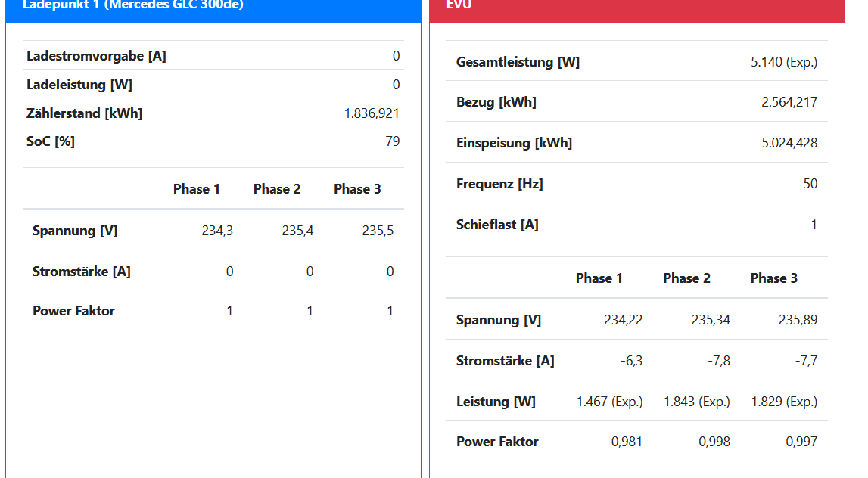Select the Zählerstand value 1.836,921
868x478 pixels.
[x=372, y=113]
